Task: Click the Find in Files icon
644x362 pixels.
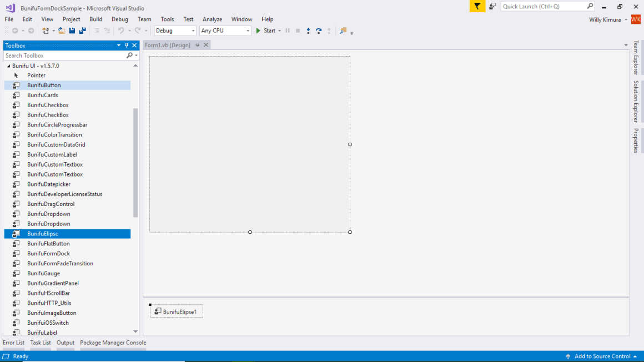Action: (343, 31)
